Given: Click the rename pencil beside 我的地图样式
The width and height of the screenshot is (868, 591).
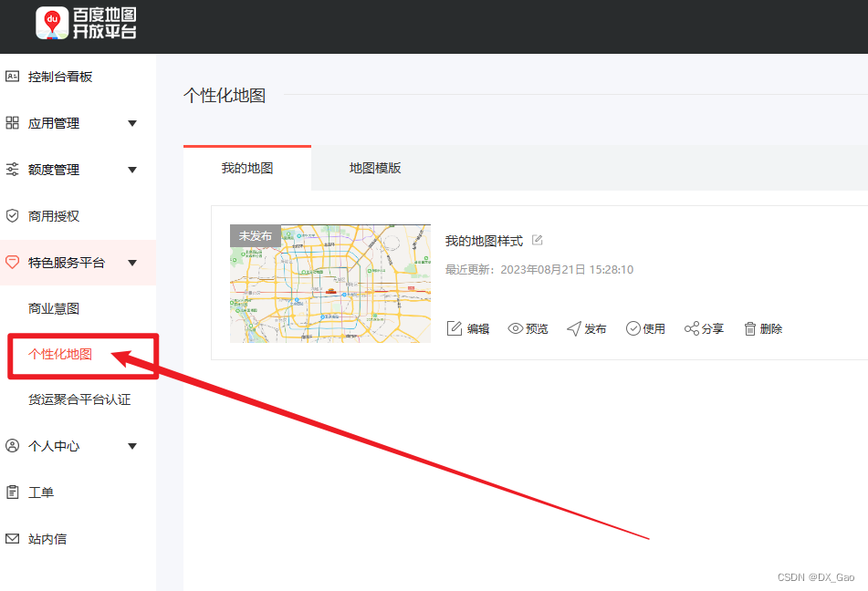Looking at the screenshot, I should (537, 240).
